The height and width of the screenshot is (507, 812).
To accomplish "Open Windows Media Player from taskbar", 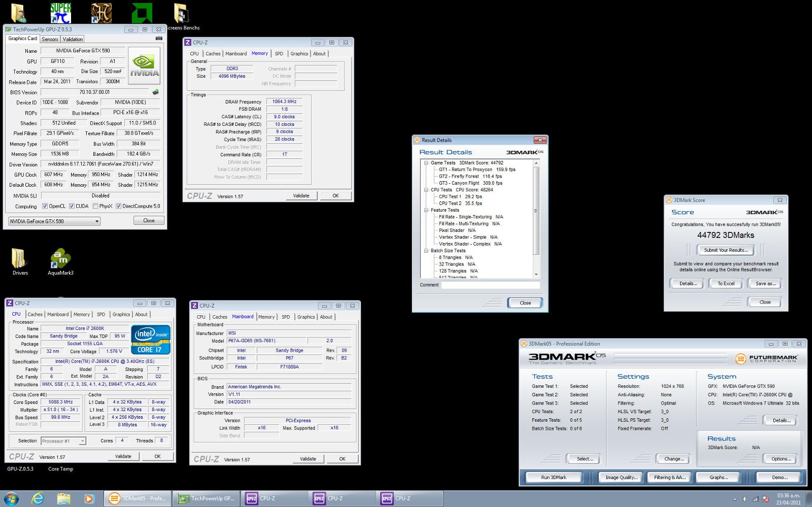I will click(89, 498).
